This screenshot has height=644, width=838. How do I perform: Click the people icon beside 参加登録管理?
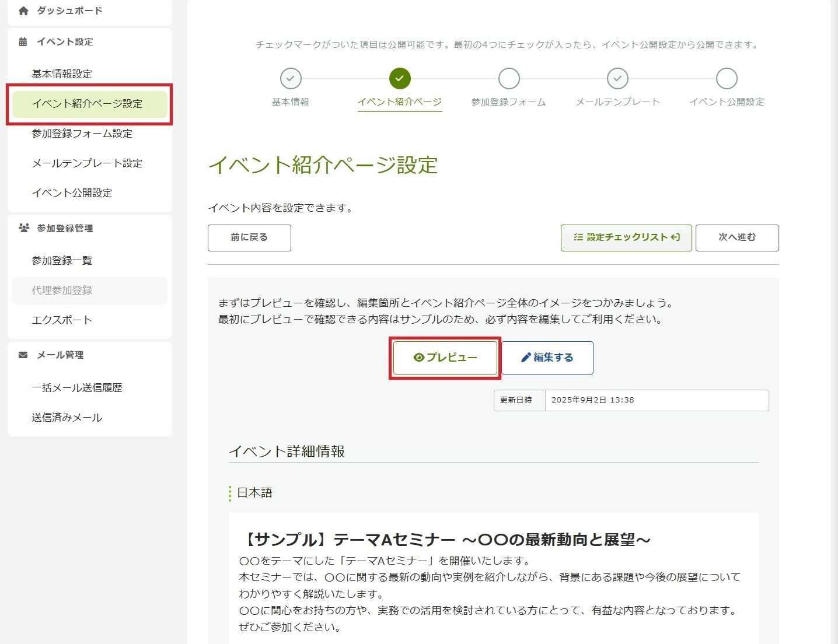[x=24, y=228]
